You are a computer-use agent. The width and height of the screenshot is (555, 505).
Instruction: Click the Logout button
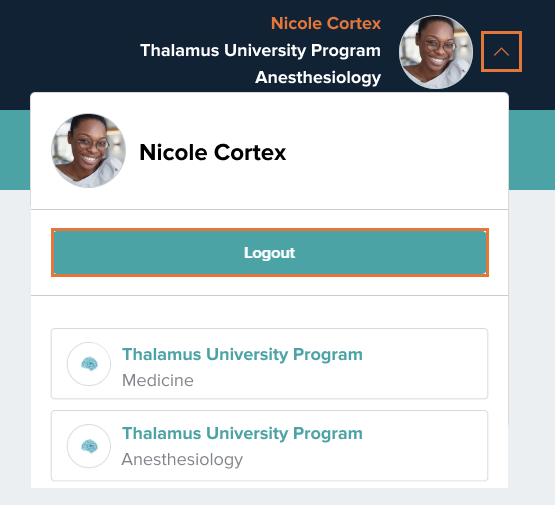click(270, 252)
